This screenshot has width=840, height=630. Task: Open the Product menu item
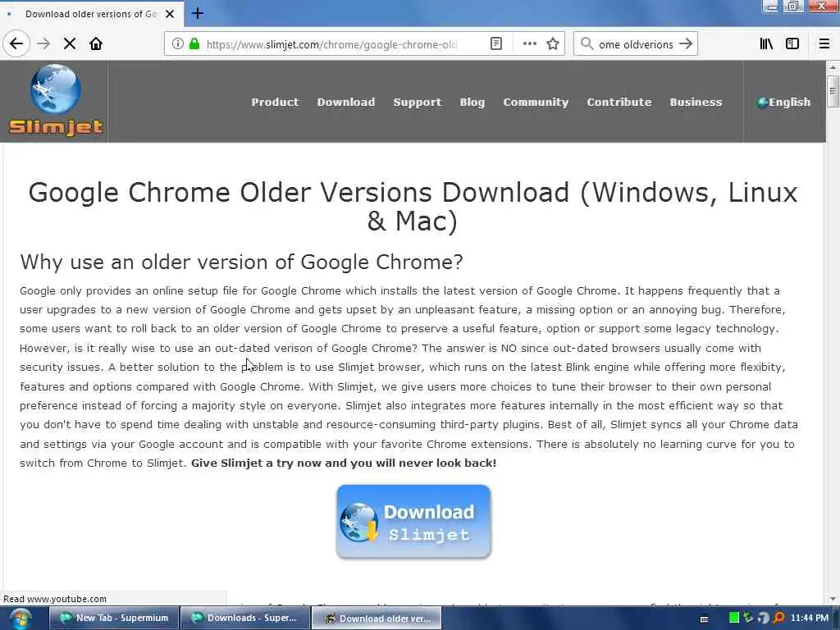click(275, 102)
